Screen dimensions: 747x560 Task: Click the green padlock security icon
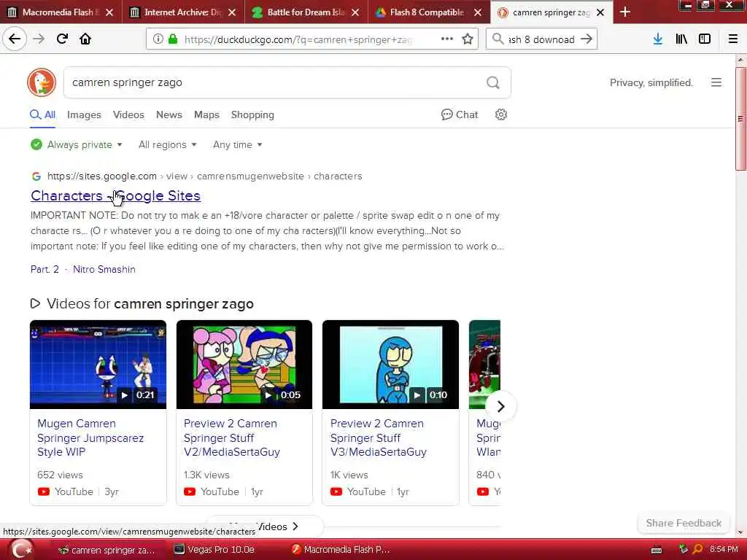173,39
